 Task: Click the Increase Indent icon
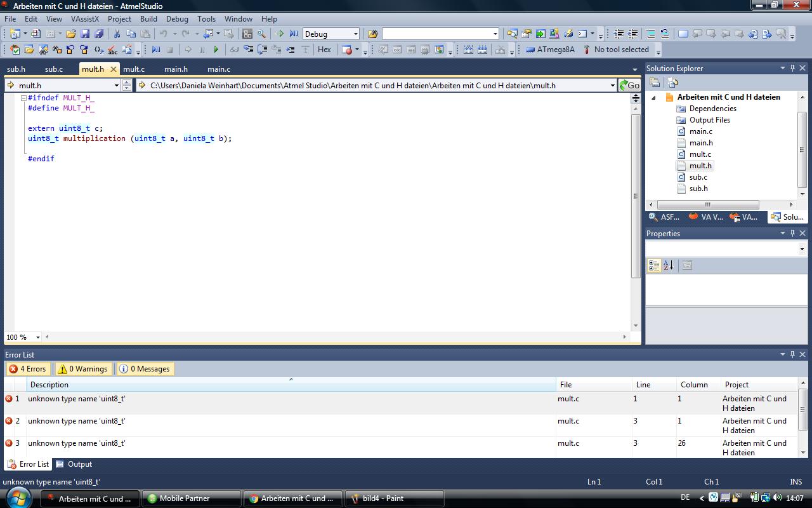(x=632, y=34)
